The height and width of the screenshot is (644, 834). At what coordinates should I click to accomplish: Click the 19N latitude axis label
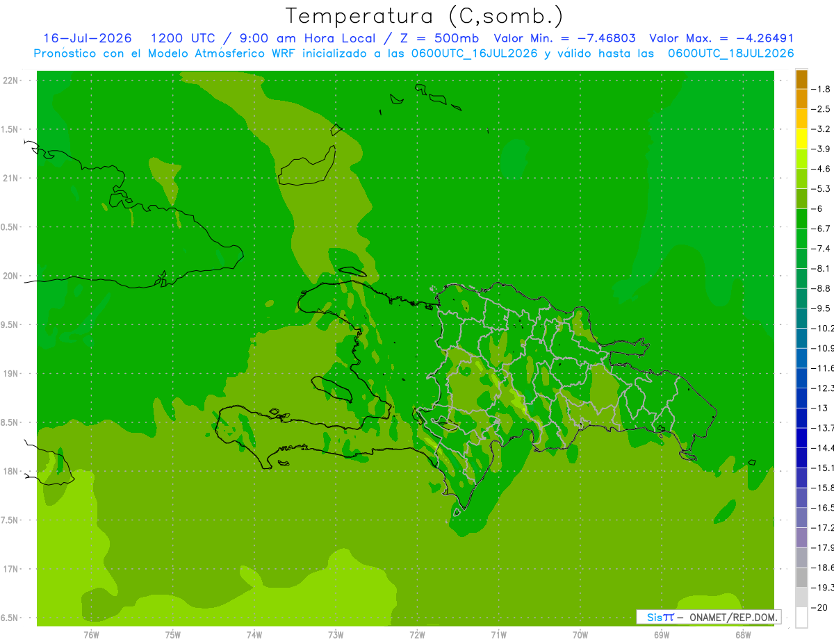[10, 373]
